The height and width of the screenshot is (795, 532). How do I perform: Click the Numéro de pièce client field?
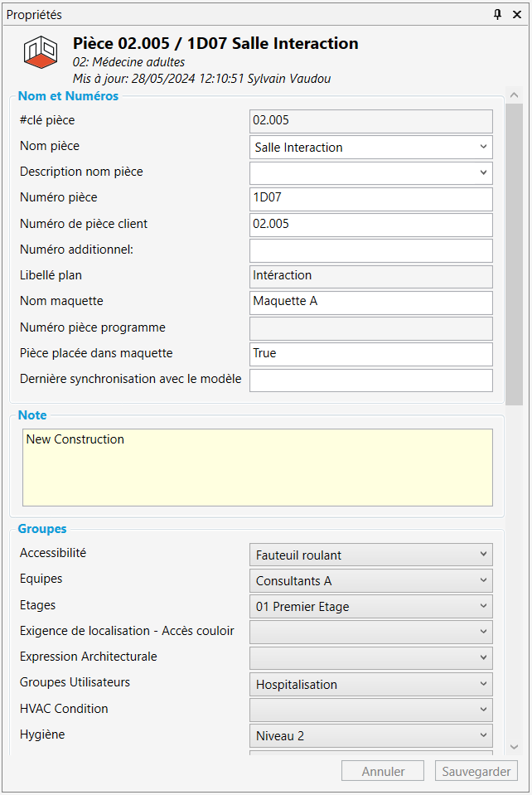tap(370, 225)
